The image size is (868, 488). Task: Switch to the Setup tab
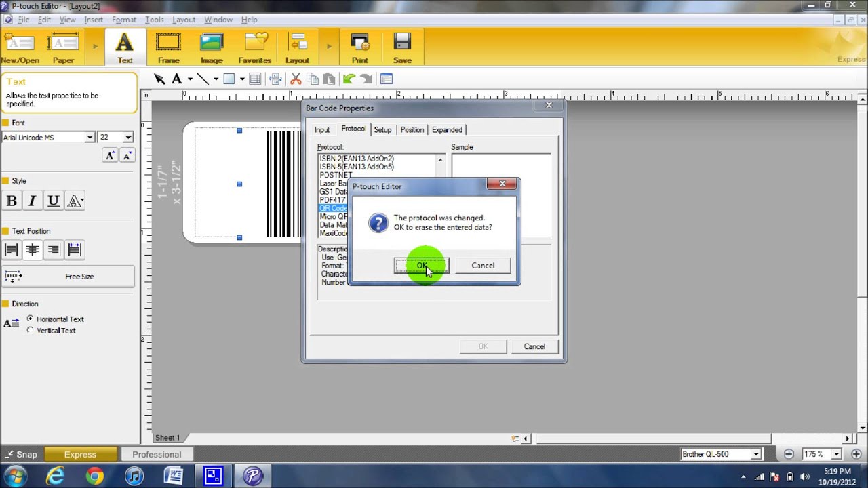[x=382, y=130]
